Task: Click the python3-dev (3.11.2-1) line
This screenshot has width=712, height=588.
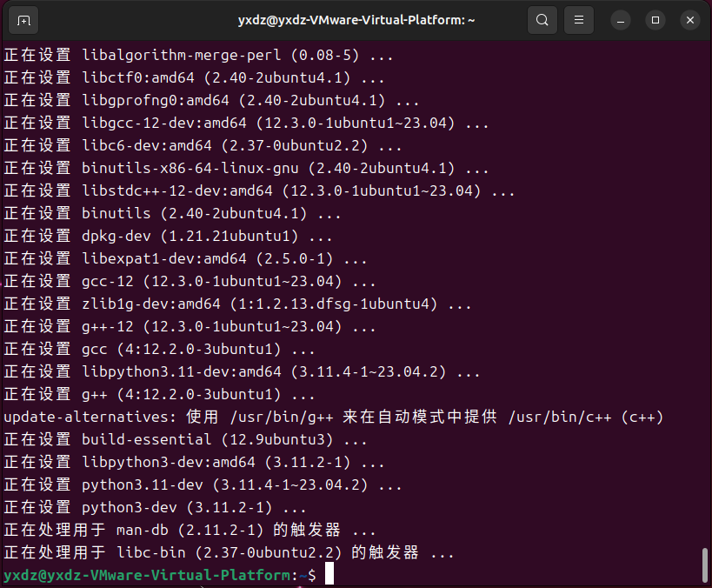Action: click(155, 507)
